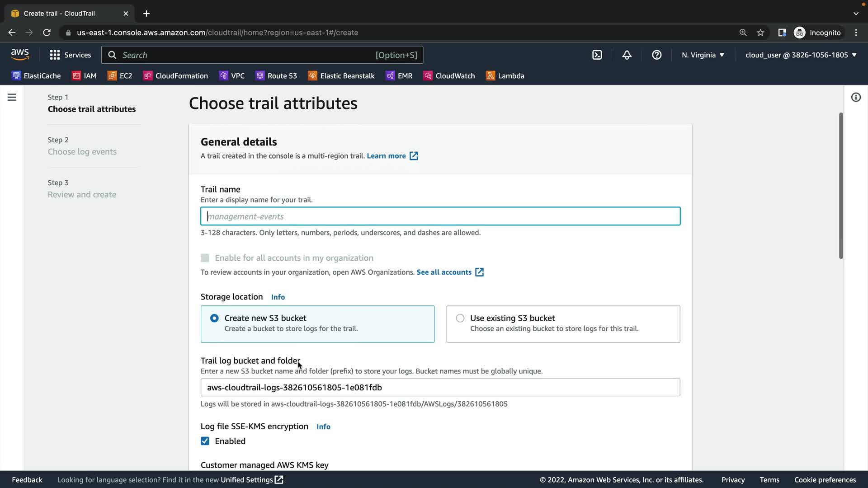Open the AWS CloudShell icon
This screenshot has height=488, width=868.
tap(597, 55)
